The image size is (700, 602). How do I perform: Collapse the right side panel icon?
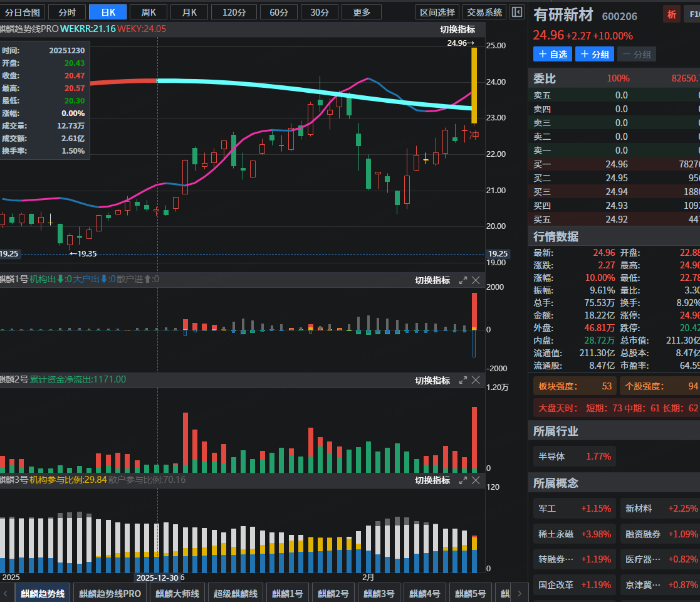[x=517, y=12]
